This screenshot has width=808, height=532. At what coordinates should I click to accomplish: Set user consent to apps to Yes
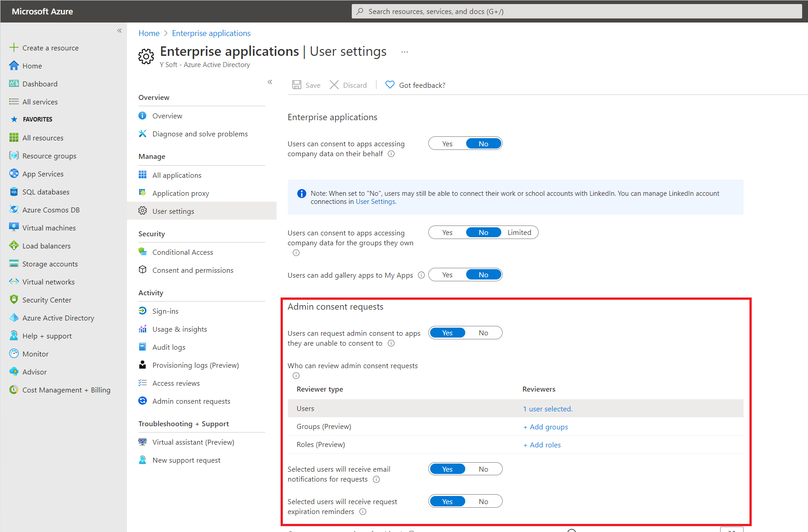447,144
